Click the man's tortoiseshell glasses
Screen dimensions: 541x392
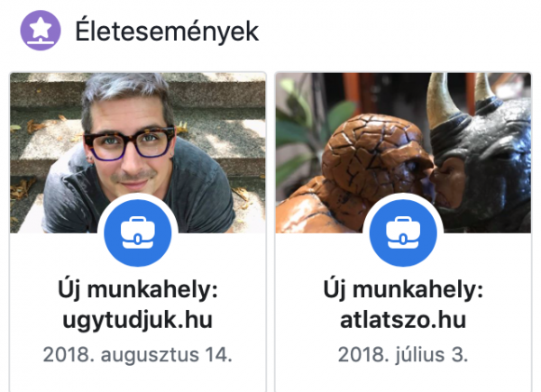tap(129, 144)
